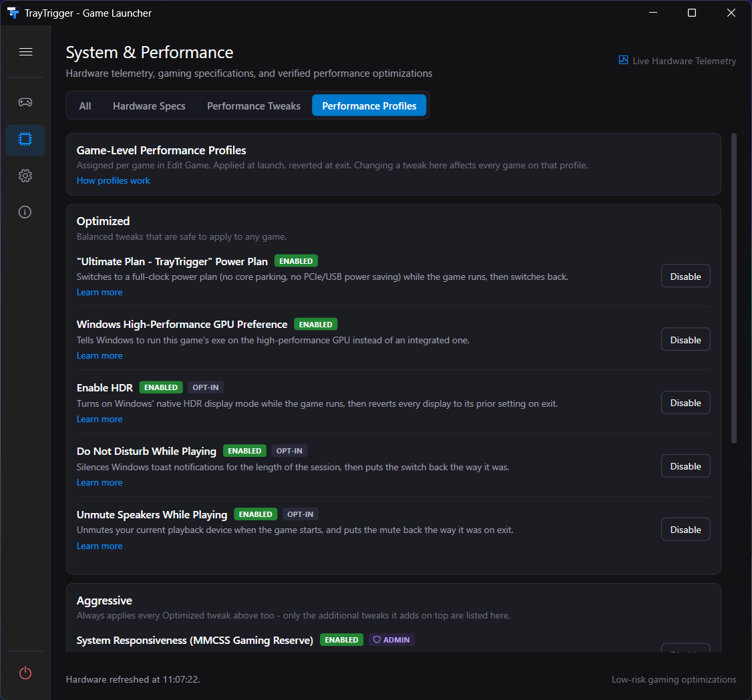Switch to the All tab

pyautogui.click(x=85, y=106)
